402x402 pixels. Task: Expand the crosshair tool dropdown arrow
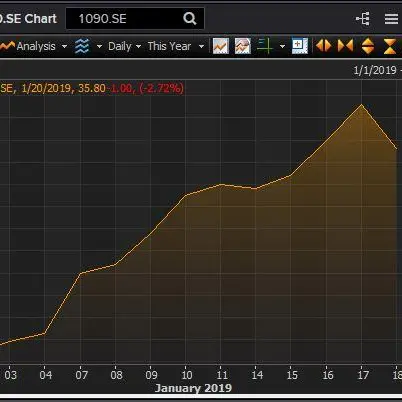[x=282, y=46]
